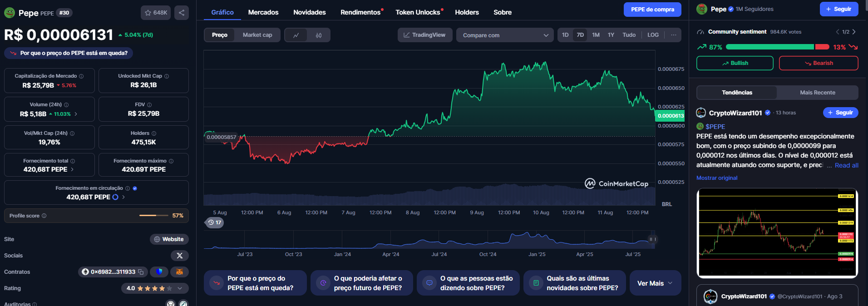
Task: Follow CryptoWizard101 with Seguir button
Action: [x=840, y=113]
